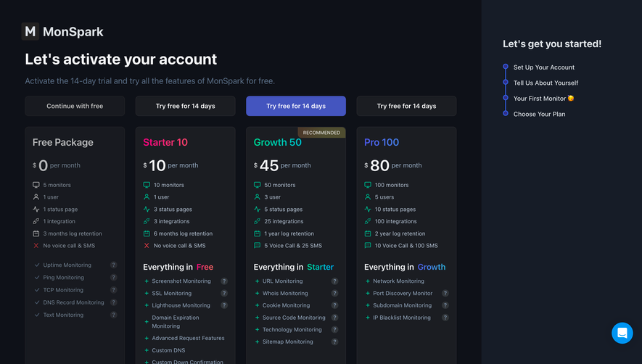Select Your First Monitor step
The height and width of the screenshot is (364, 642).
pyautogui.click(x=544, y=99)
